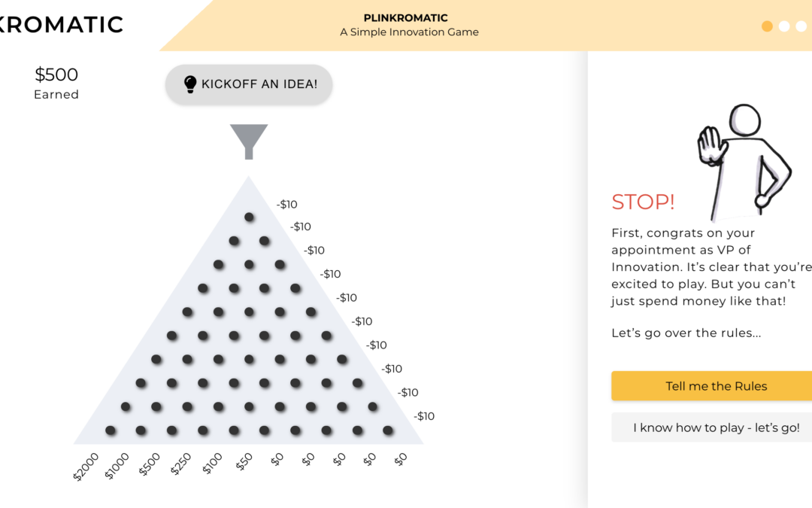Screen dimensions: 812x508
Task: Click the top peg of the triangle
Action: click(249, 217)
